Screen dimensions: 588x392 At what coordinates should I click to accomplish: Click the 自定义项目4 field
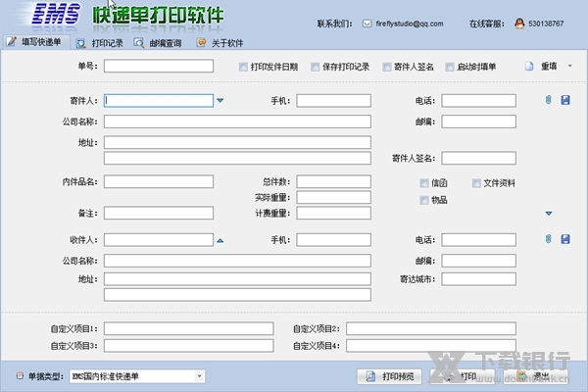431,346
